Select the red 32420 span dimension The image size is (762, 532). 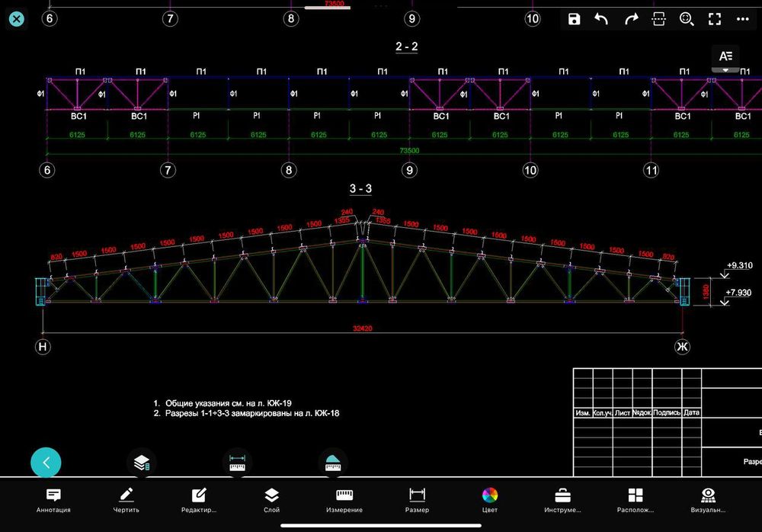pos(363,328)
